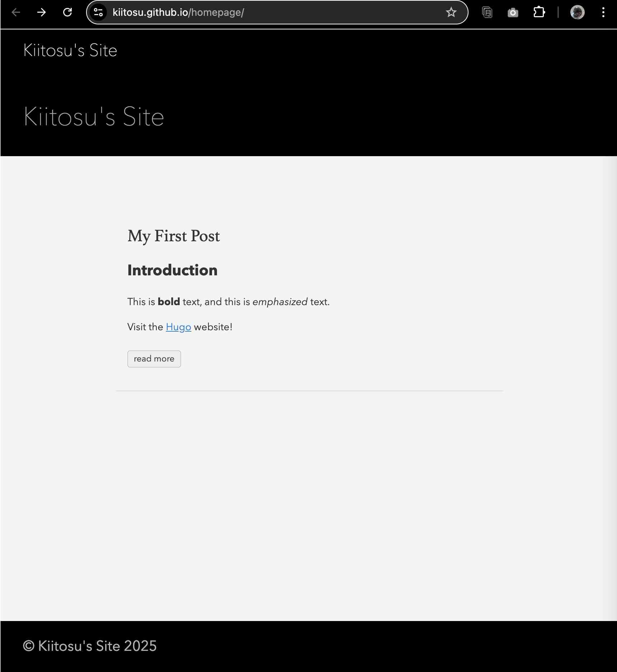Bookmark this page with the star

click(x=451, y=13)
